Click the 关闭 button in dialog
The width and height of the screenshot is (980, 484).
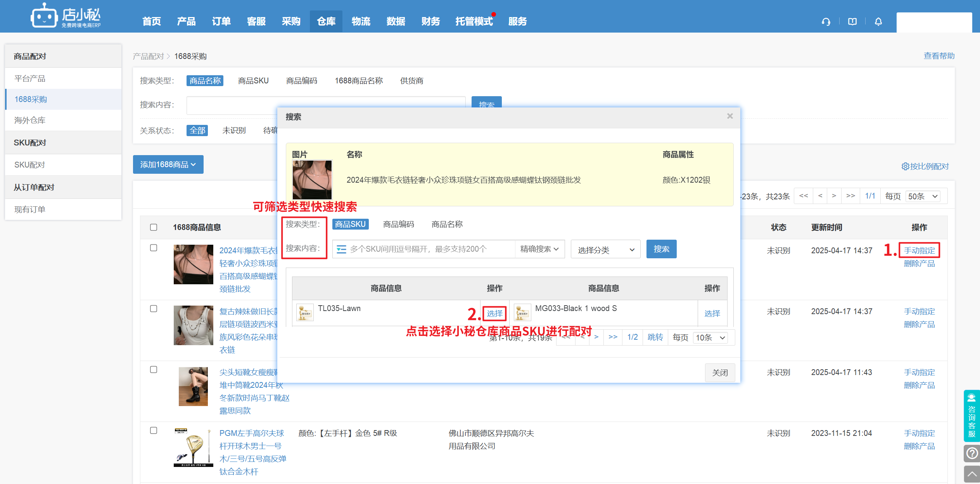coord(719,373)
